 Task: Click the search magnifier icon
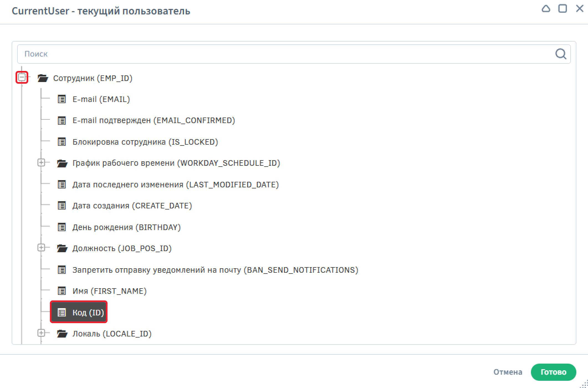click(x=561, y=54)
